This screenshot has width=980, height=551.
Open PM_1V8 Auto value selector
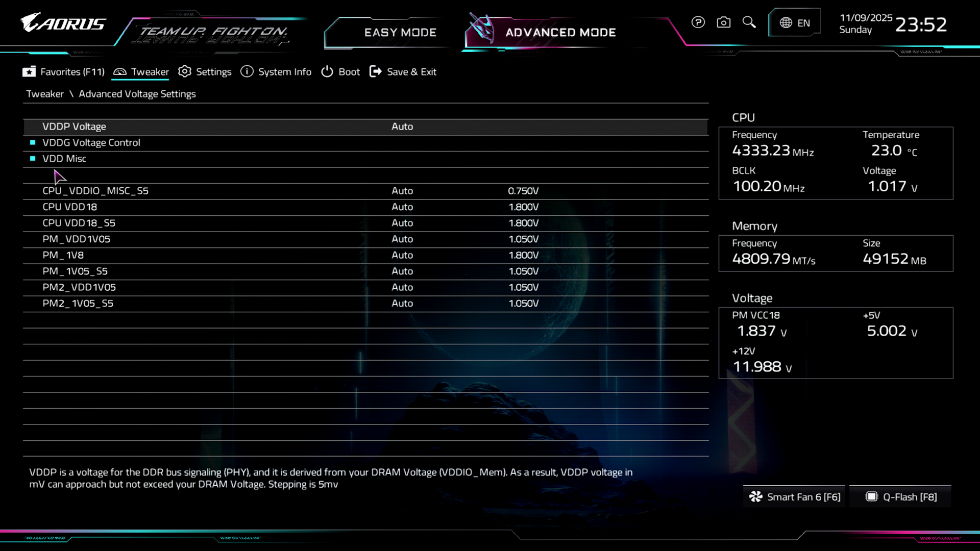click(402, 255)
